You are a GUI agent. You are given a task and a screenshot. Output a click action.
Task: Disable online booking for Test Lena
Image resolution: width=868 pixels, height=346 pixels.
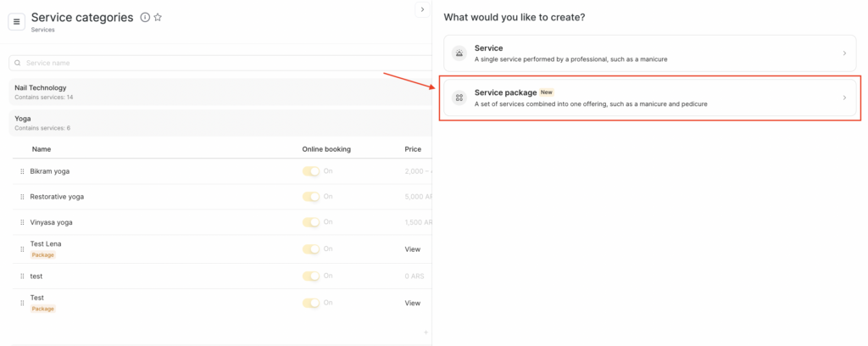[311, 249]
